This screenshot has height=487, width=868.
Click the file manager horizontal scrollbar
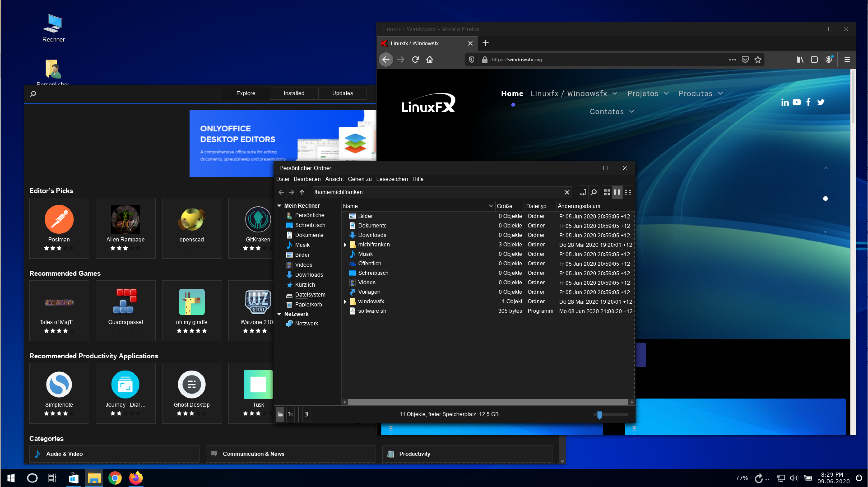tap(488, 402)
